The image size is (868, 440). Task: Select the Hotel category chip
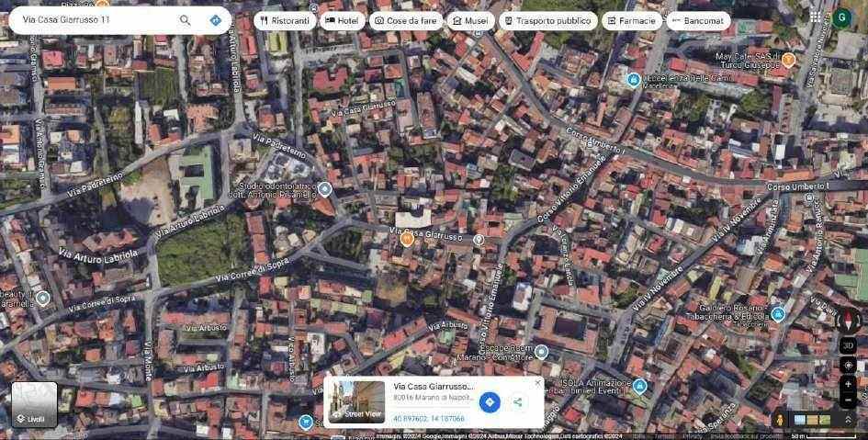coord(341,20)
